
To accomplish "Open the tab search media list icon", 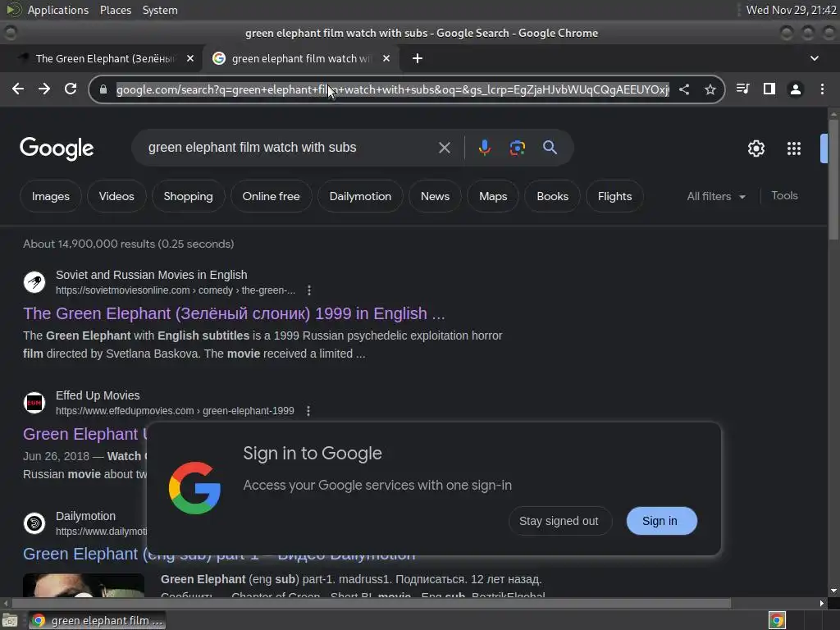I will pos(742,89).
